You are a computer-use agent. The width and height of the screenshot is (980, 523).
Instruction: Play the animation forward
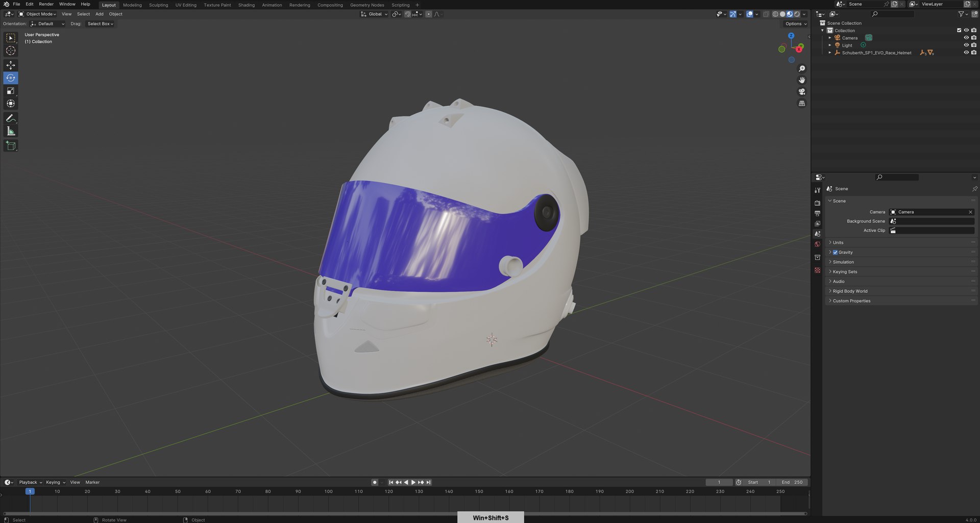(x=413, y=483)
